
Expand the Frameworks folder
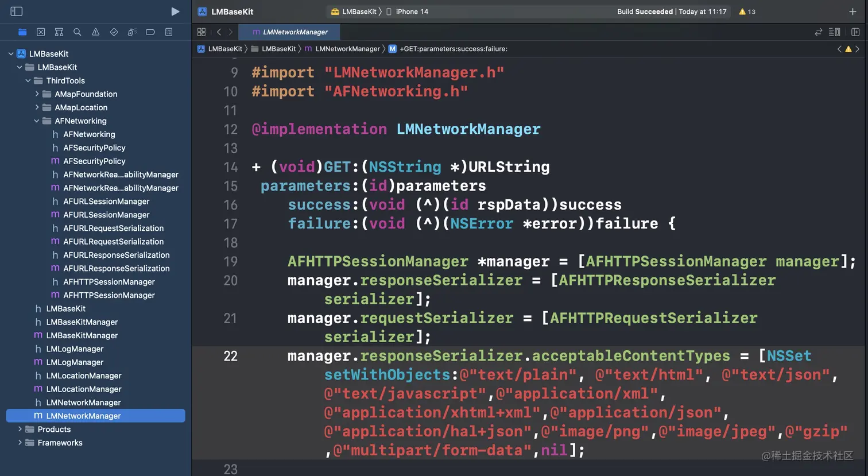(x=20, y=443)
